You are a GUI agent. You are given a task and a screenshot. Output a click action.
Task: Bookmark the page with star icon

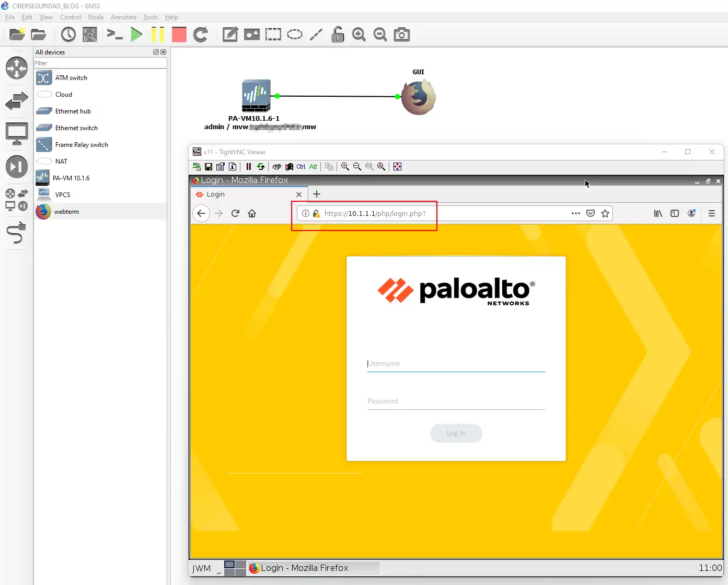tap(605, 213)
